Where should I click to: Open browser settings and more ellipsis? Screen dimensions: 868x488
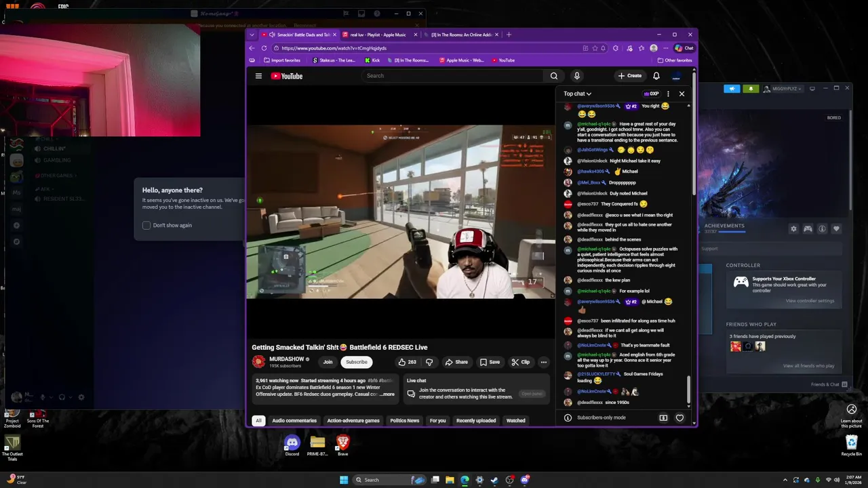pyautogui.click(x=666, y=48)
